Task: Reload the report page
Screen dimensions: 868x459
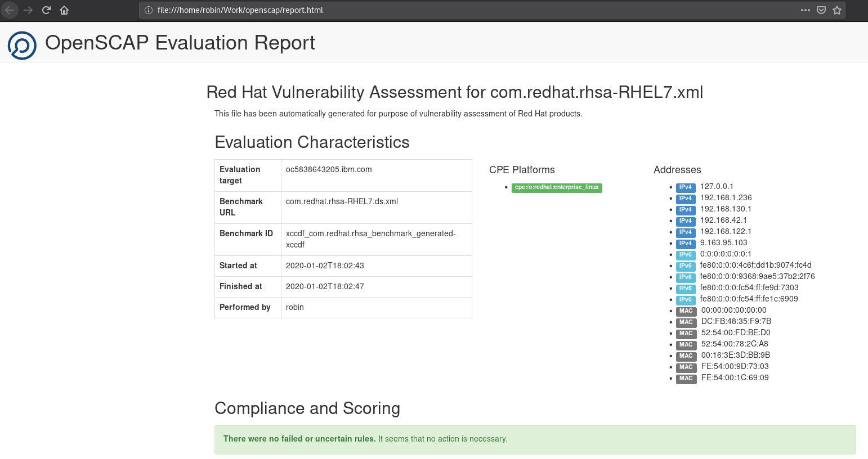Action: tap(46, 10)
